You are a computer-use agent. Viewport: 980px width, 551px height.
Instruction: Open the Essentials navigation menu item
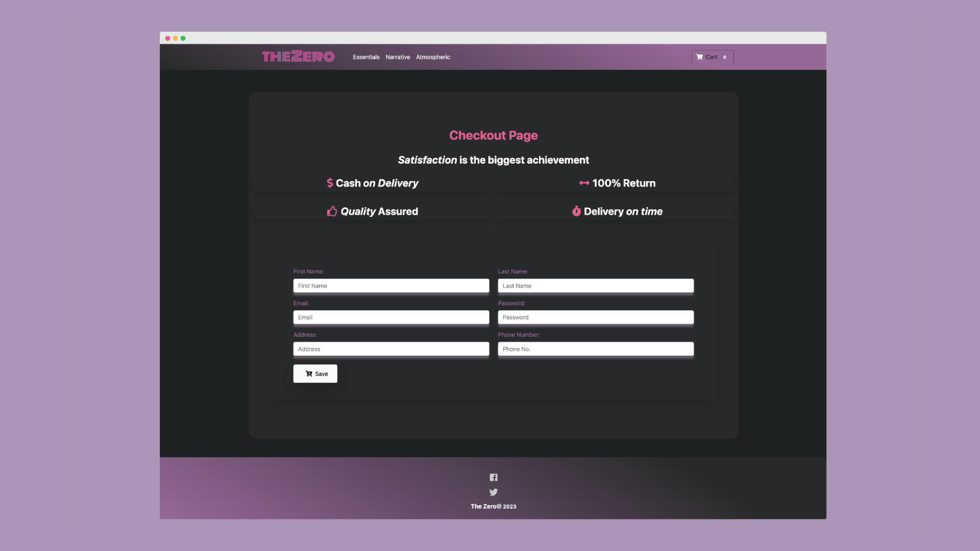[365, 57]
